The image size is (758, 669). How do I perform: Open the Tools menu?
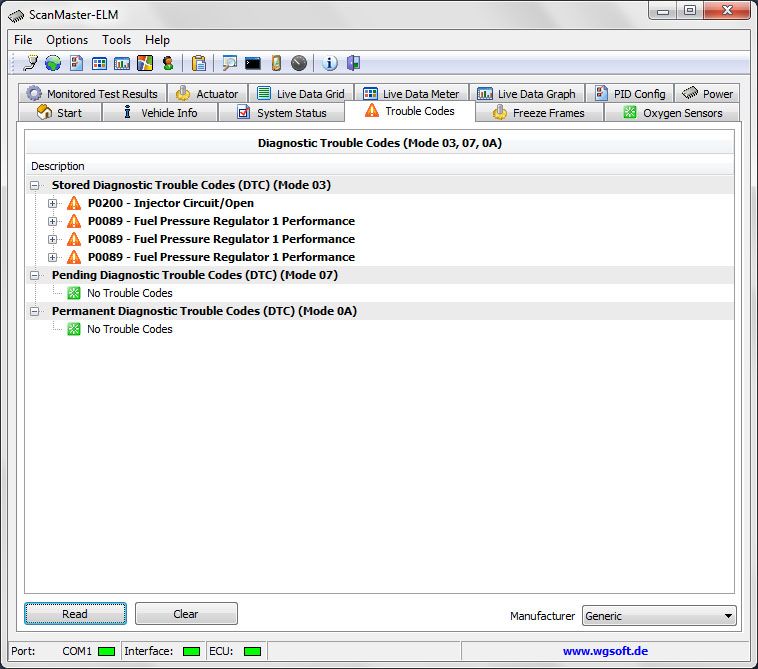(x=117, y=40)
